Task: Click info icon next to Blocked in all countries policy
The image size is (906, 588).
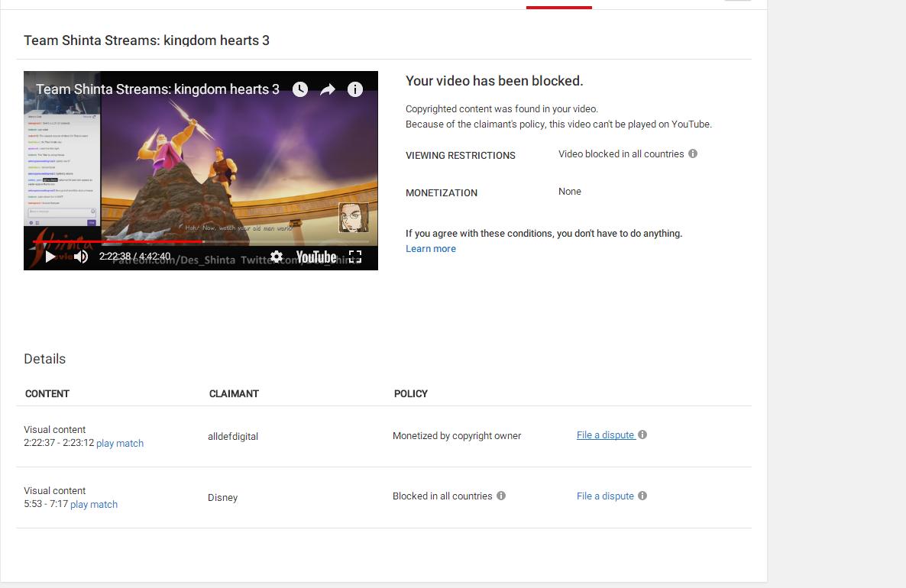Action: tap(501, 496)
